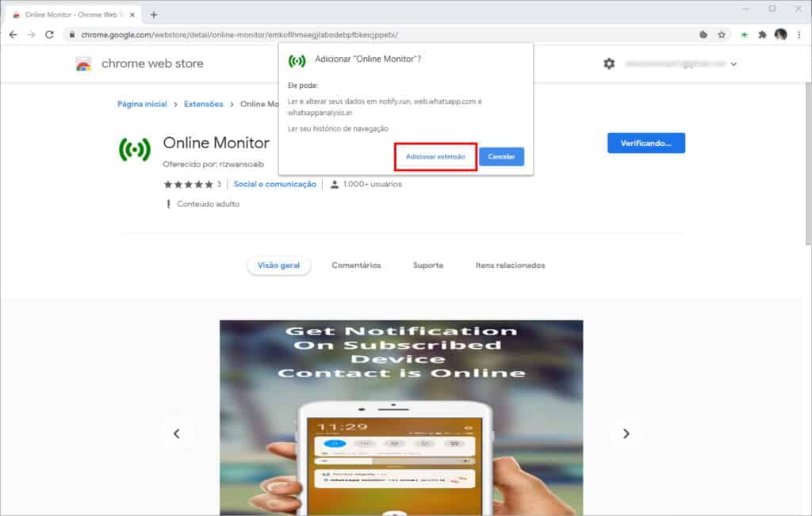Open the web store settings gear
The height and width of the screenshot is (516, 812).
[x=609, y=63]
